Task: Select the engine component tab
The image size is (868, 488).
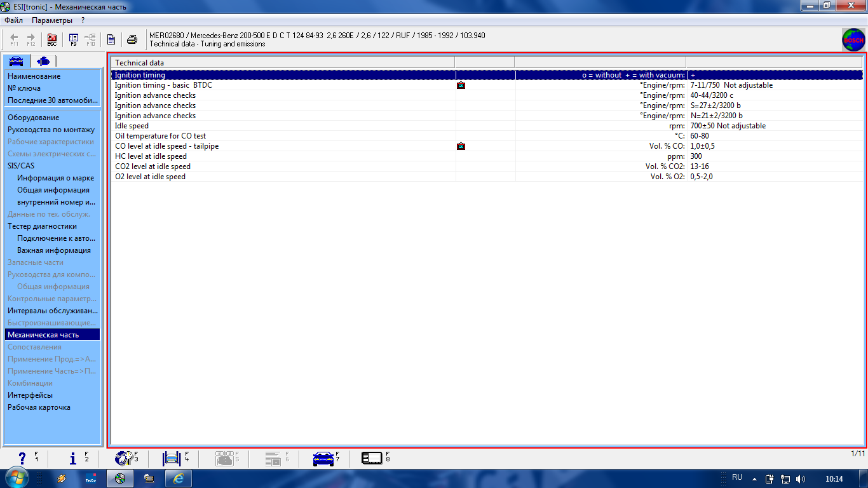Action: 43,61
